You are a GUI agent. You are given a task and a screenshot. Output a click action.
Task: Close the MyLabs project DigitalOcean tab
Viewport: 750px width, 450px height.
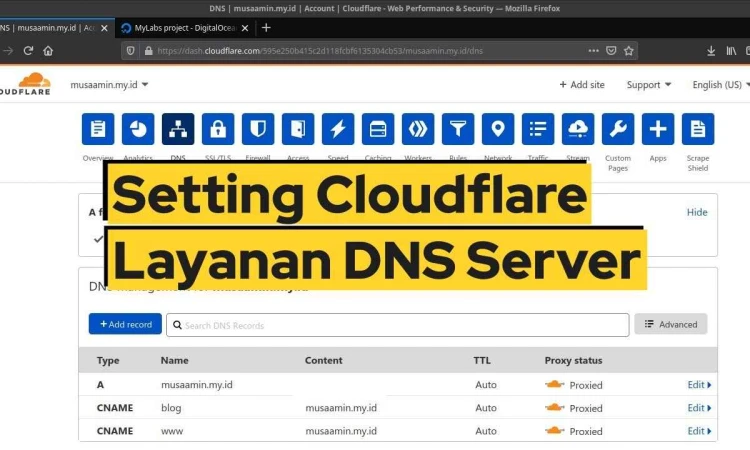(x=245, y=28)
